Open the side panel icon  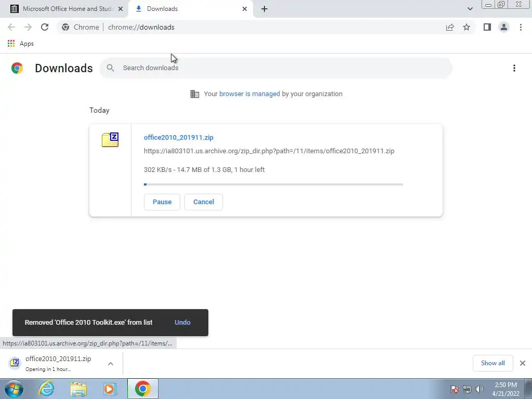(x=487, y=27)
